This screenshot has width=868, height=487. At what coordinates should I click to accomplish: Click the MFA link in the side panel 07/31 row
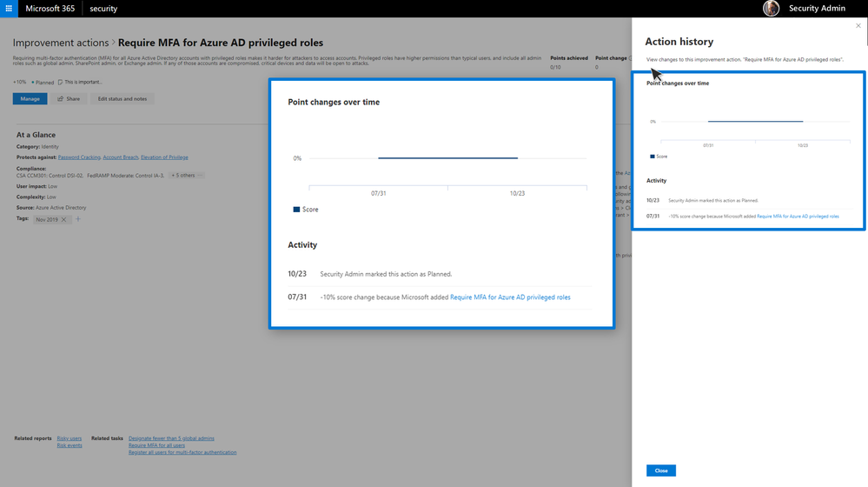point(798,216)
